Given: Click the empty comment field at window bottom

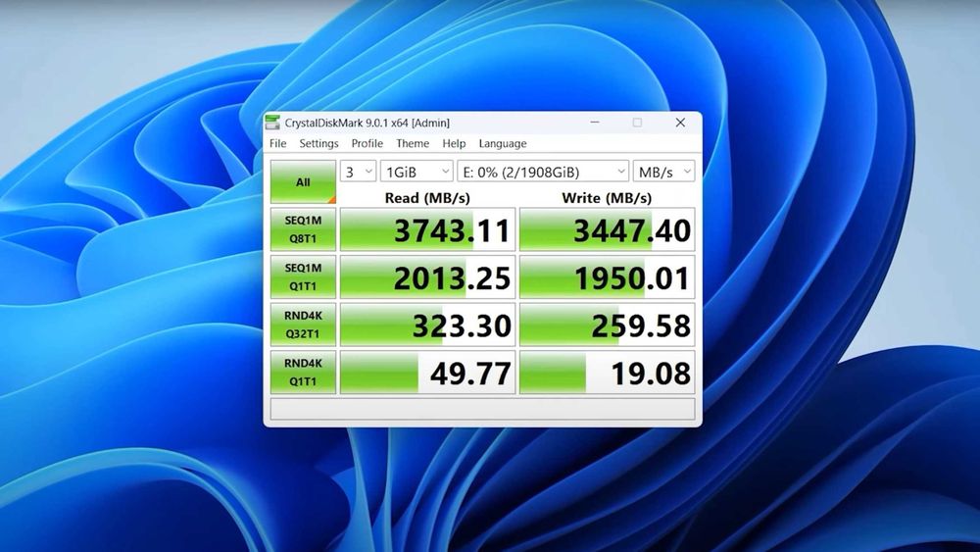Looking at the screenshot, I should [482, 409].
